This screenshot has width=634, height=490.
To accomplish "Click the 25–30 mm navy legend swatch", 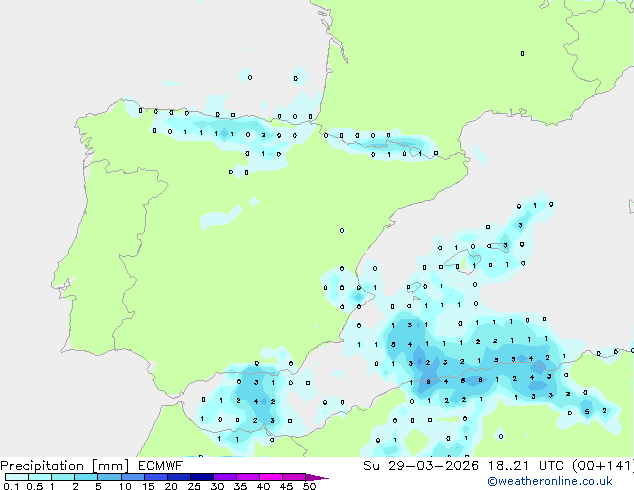I will (202, 477).
